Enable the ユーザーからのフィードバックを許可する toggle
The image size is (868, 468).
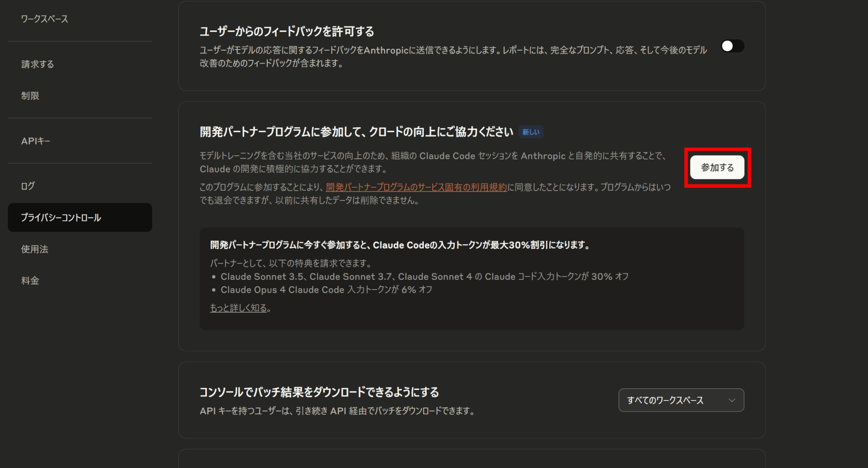point(732,46)
